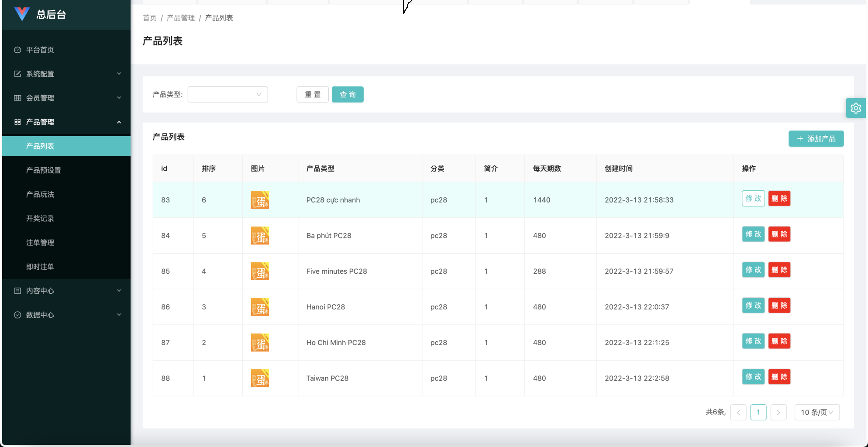Open the 10条/页 page-size dropdown
The height and width of the screenshot is (447, 868).
(816, 412)
